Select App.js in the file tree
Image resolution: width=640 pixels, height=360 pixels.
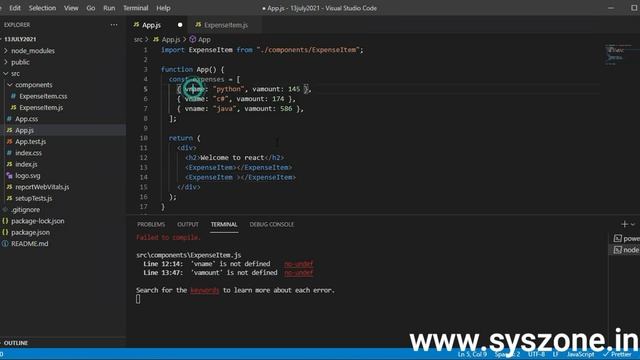pos(24,130)
